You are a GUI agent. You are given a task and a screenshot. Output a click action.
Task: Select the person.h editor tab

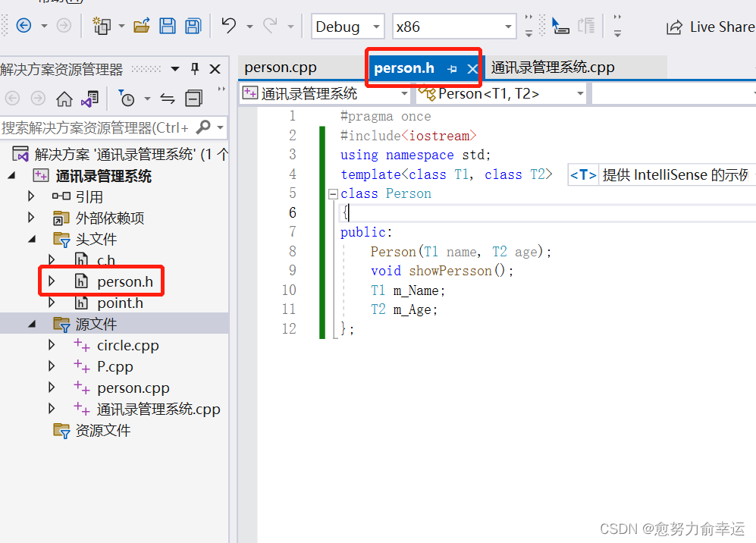point(404,68)
